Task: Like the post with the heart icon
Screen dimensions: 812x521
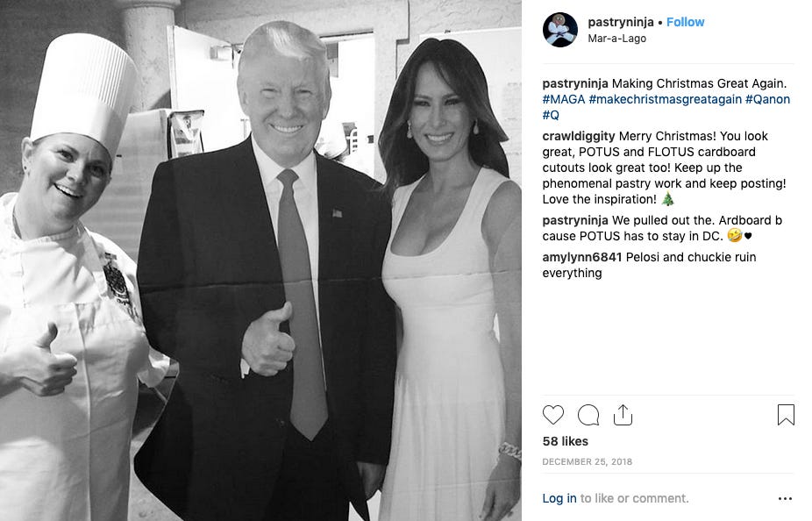Action: [x=553, y=415]
